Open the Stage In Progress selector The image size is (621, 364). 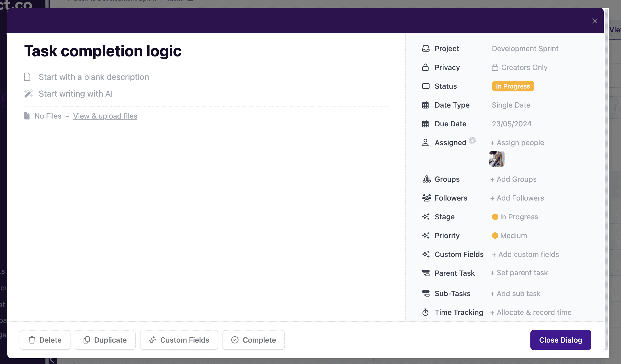click(519, 217)
